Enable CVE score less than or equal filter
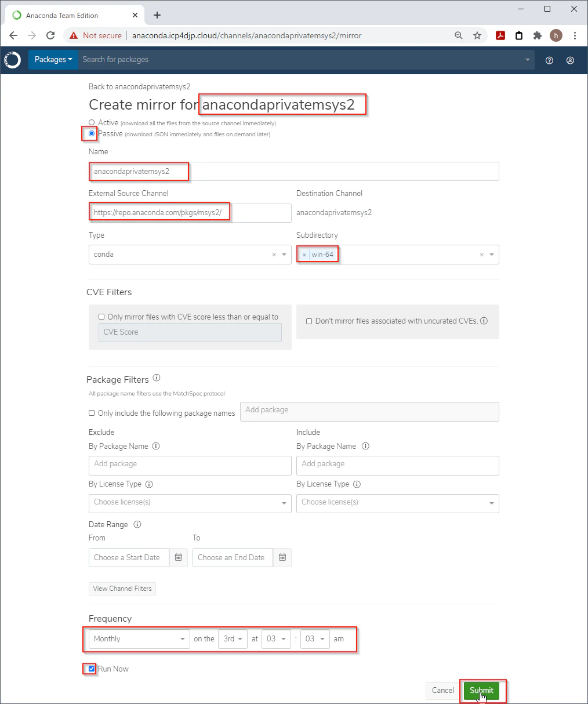Image resolution: width=588 pixels, height=704 pixels. pyautogui.click(x=102, y=317)
